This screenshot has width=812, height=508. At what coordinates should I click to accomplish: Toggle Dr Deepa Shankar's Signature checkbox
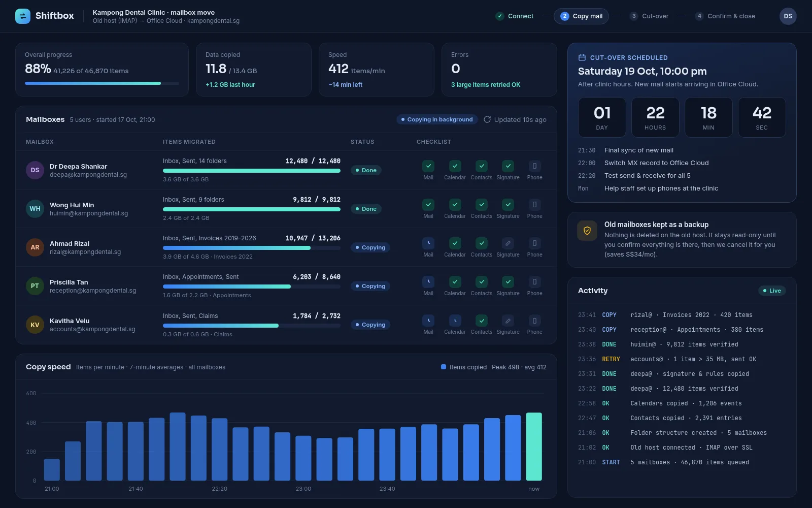[508, 166]
